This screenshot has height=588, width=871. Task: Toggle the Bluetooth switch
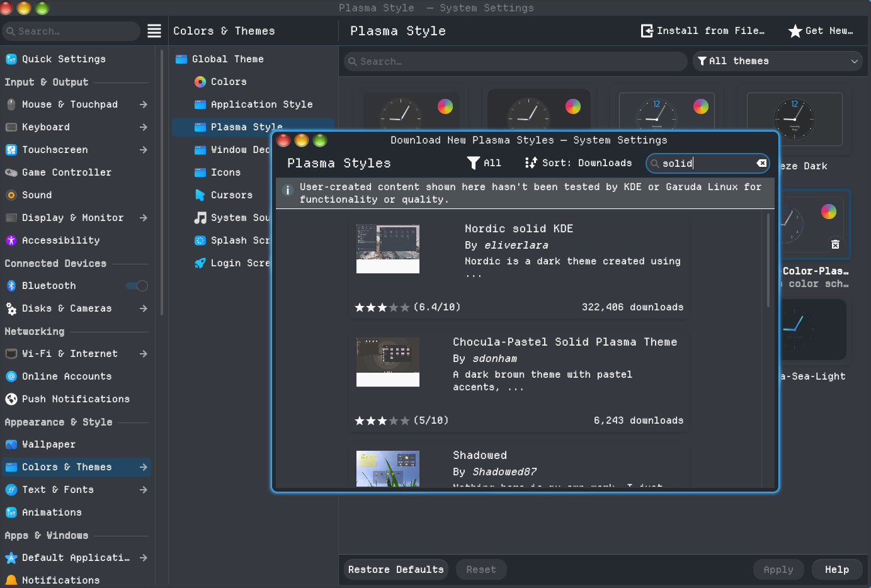[137, 286]
